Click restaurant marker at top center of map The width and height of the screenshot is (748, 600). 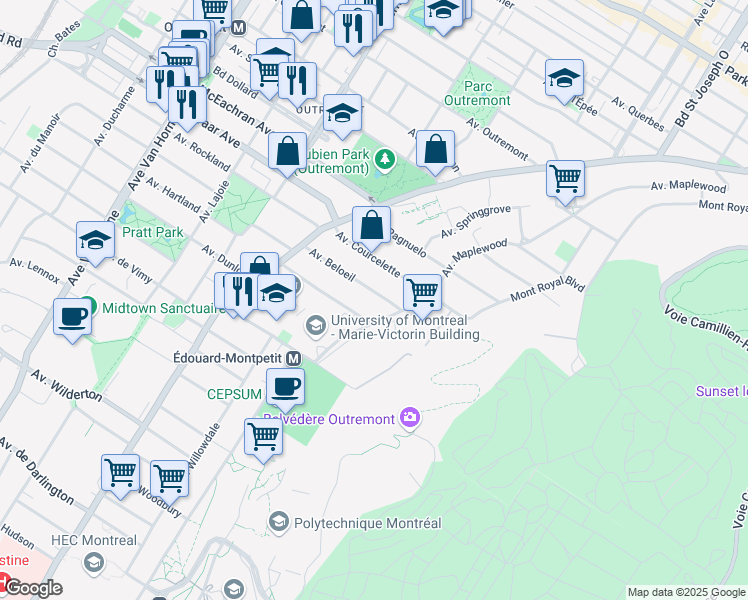pos(353,32)
